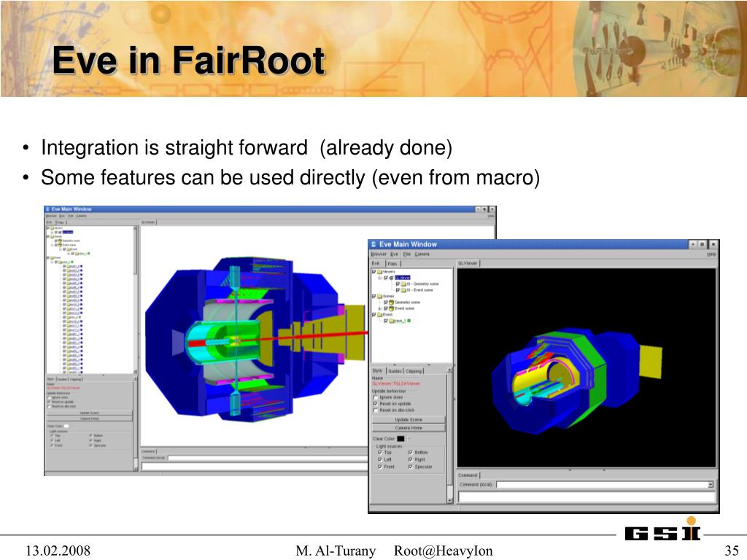Image resolution: width=747 pixels, height=560 pixels.
Task: Select the highlighted GLViewer tree row in front window
Action: (403, 278)
